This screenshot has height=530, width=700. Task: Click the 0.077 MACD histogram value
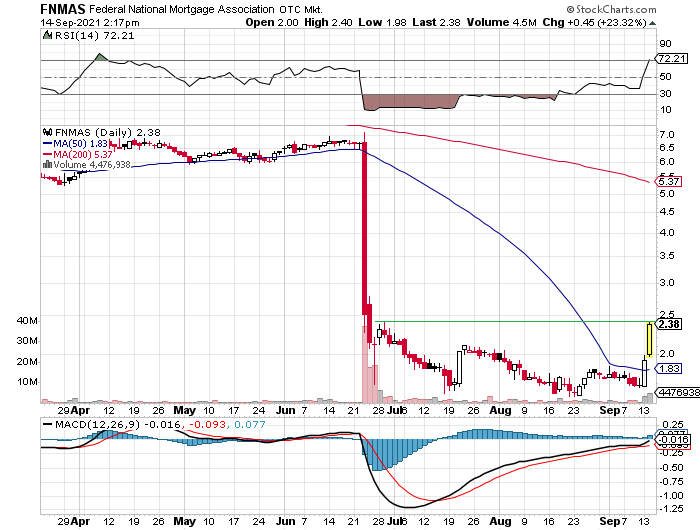250,424
